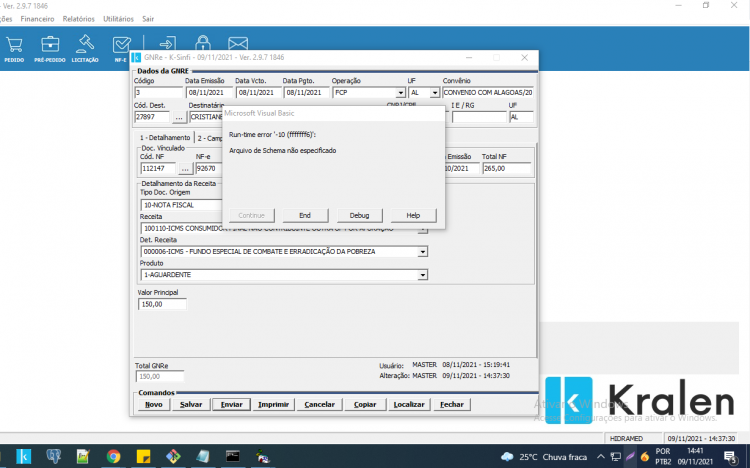This screenshot has height=468, width=750.
Task: Click the Localizar button
Action: [x=409, y=404]
